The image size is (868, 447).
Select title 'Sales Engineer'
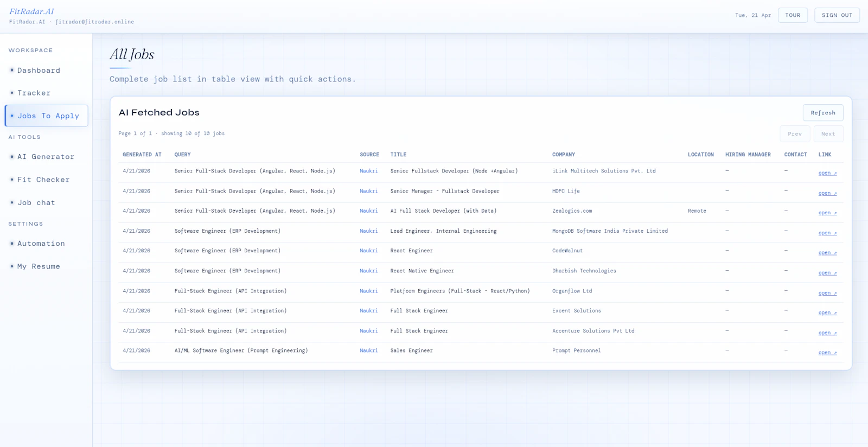click(x=412, y=350)
